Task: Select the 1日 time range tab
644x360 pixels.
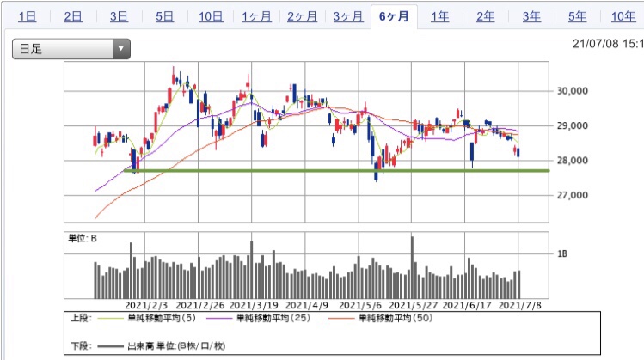Action: coord(28,16)
